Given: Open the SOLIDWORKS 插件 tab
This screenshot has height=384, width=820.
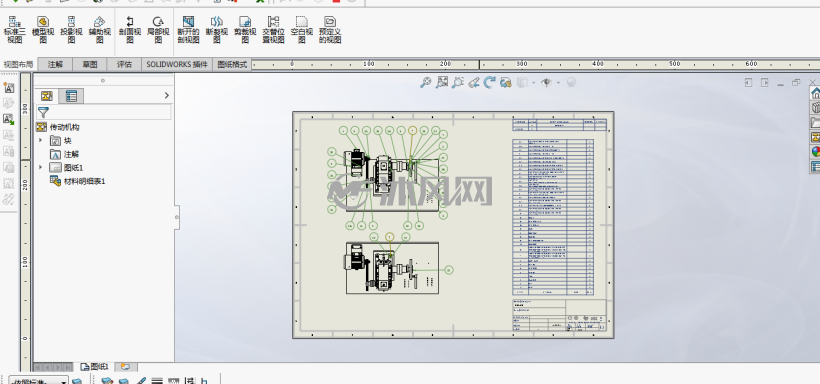Looking at the screenshot, I should [x=177, y=64].
